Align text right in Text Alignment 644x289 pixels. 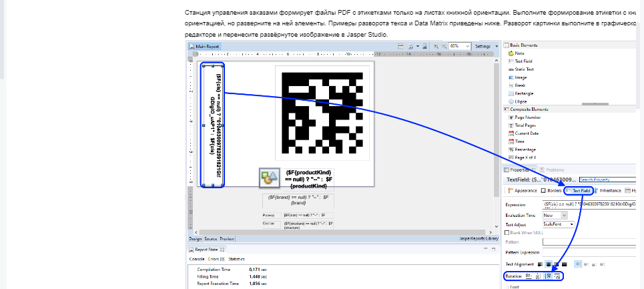[x=556, y=264]
